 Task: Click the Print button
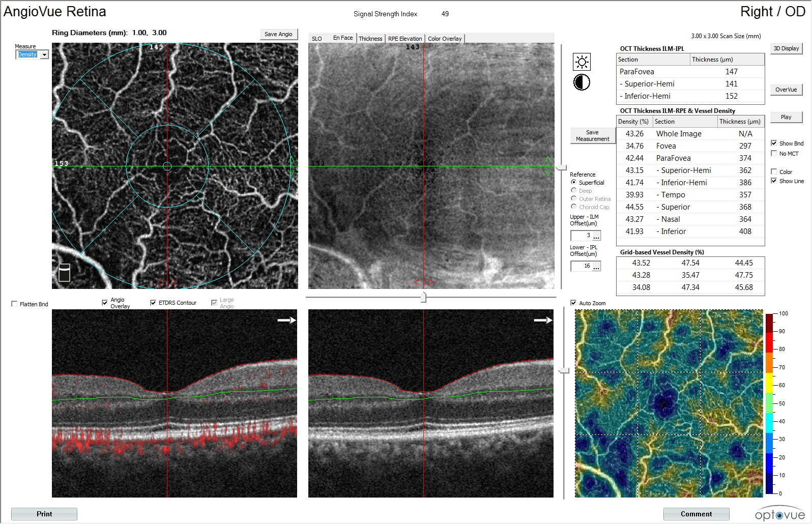click(44, 514)
